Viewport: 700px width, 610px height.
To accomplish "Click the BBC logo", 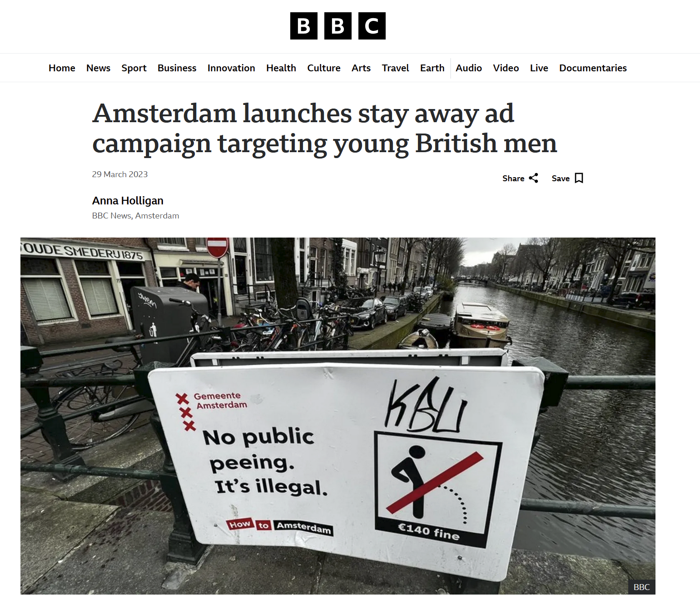I will point(338,26).
